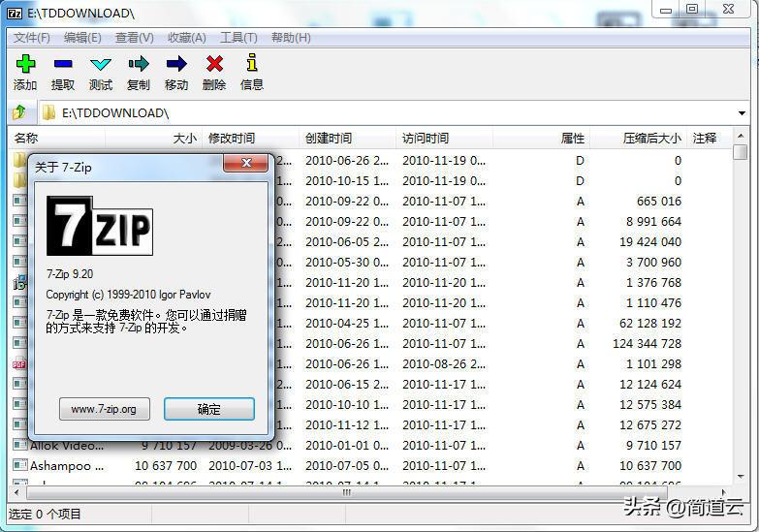Open the 编辑(E) menu
Viewport: 759px width, 532px height.
click(x=82, y=38)
